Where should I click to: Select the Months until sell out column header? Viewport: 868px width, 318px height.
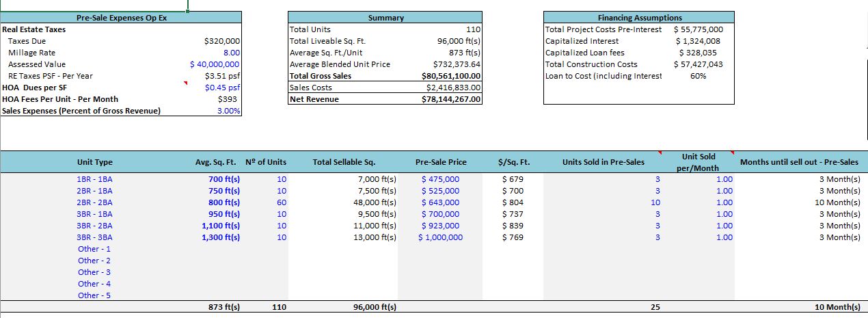[799, 162]
